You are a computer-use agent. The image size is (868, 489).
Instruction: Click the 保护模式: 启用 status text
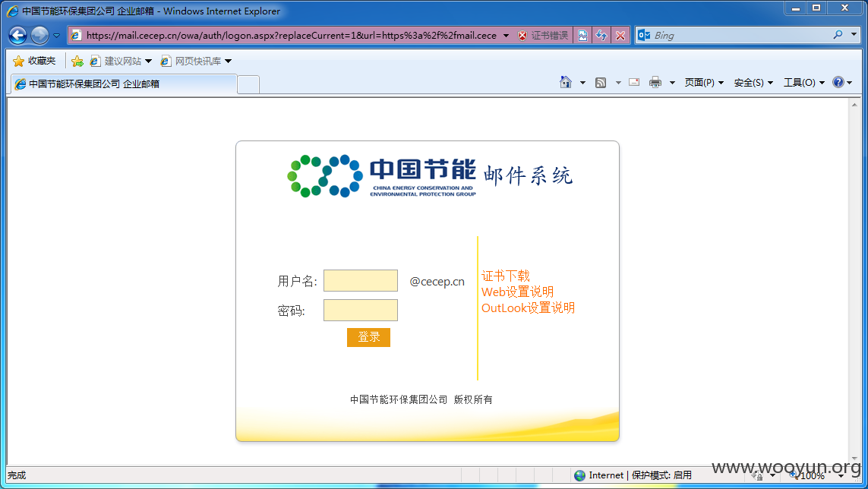click(x=661, y=475)
